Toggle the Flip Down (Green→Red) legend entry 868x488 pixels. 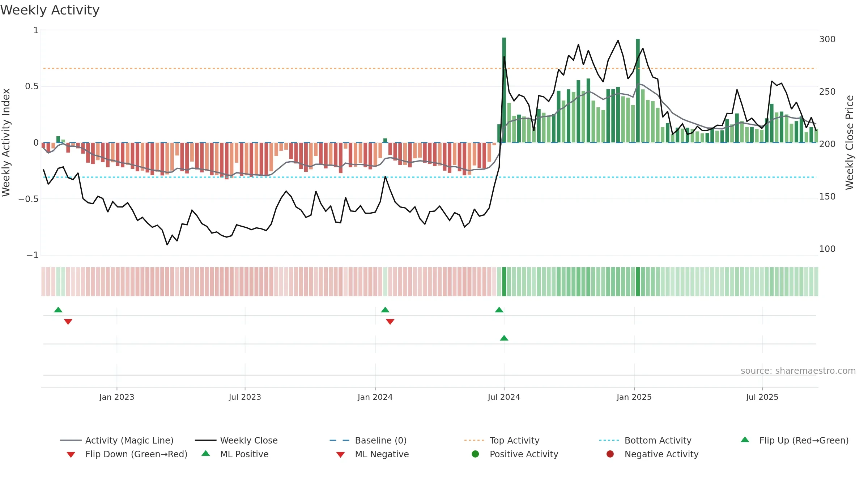(x=127, y=454)
